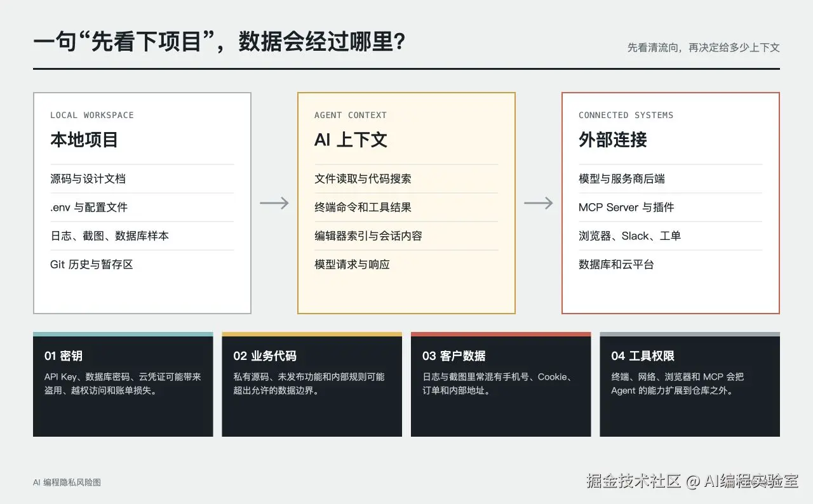Click the card title “01 密钥”
Viewport: 813px width, 504px height.
pyautogui.click(x=63, y=356)
